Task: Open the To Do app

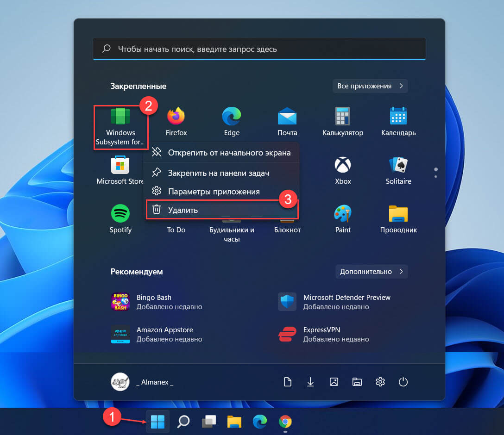Action: pos(176,230)
